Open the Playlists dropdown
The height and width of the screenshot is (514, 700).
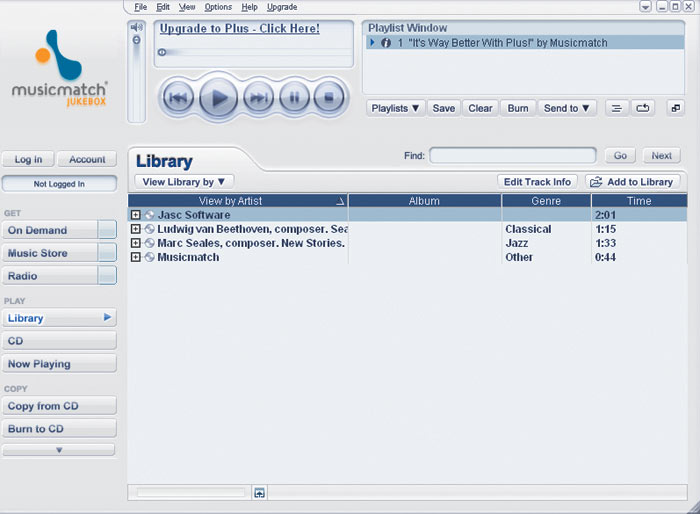click(395, 109)
